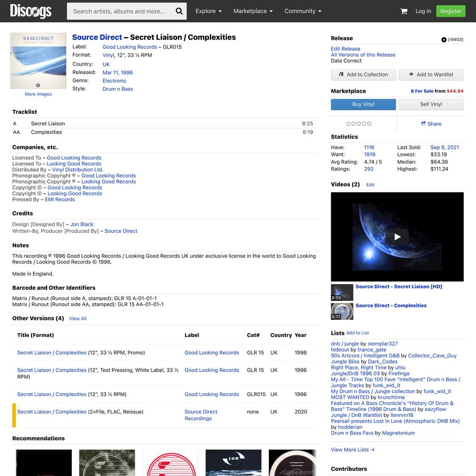Share this release
This screenshot has height=476, width=476.
click(x=431, y=124)
